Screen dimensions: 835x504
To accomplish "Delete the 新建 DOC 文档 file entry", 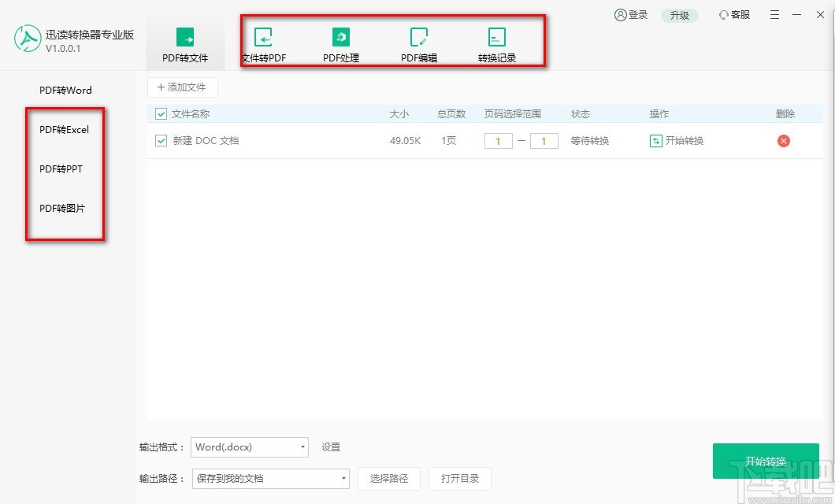I will tap(783, 140).
